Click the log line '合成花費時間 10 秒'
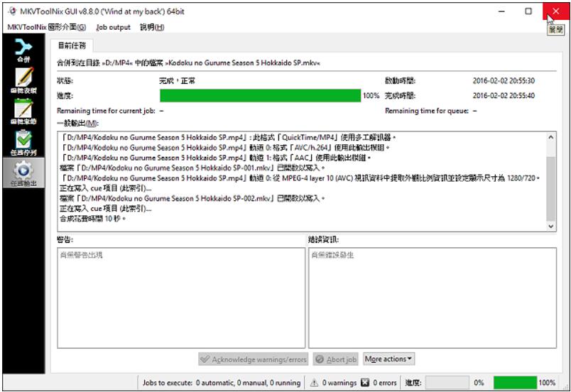 [93, 219]
